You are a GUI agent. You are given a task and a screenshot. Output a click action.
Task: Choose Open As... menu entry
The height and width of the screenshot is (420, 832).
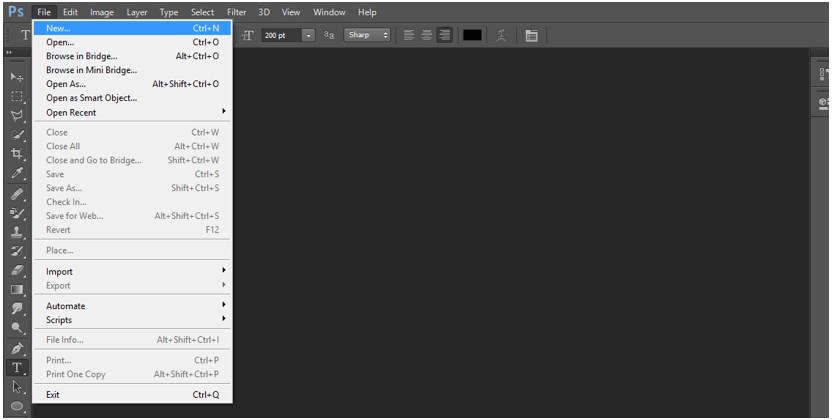[x=132, y=84]
